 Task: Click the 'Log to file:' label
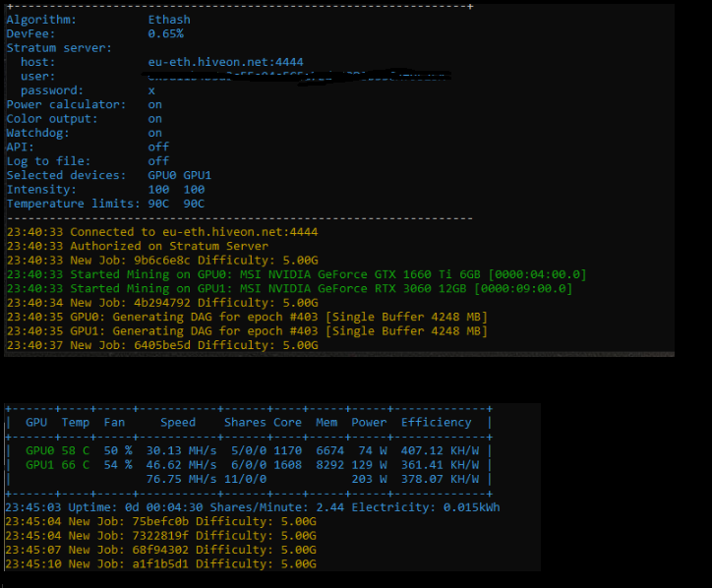pyautogui.click(x=48, y=161)
